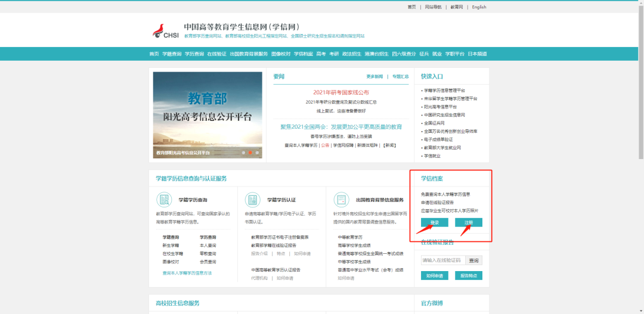Open 政法招生 in the navigation bar
The width and height of the screenshot is (644, 314).
click(352, 54)
